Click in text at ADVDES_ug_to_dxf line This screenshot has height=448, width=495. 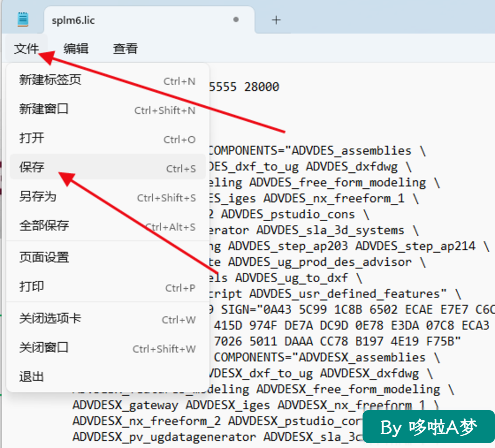(291, 278)
